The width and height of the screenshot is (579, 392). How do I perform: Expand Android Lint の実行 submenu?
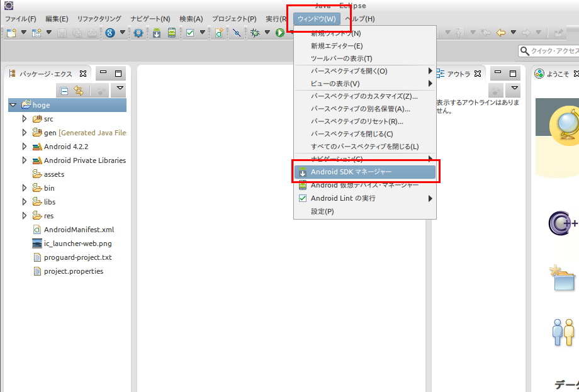(365, 198)
